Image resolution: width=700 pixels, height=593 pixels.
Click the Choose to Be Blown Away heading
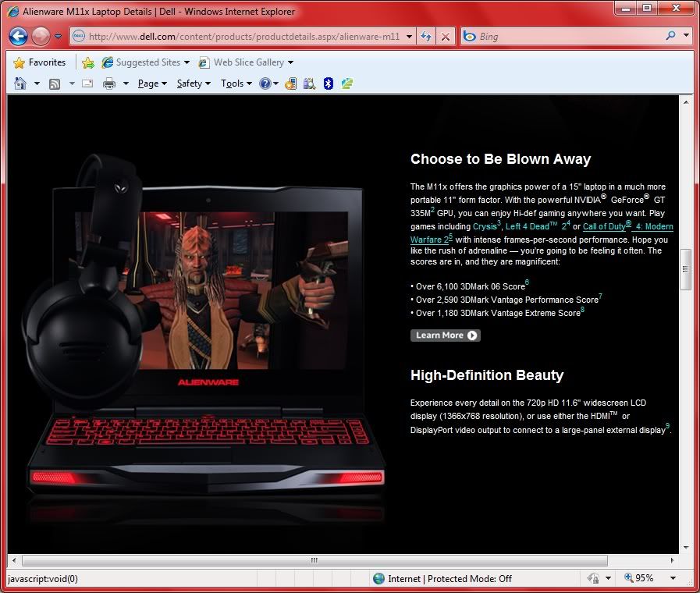(500, 159)
